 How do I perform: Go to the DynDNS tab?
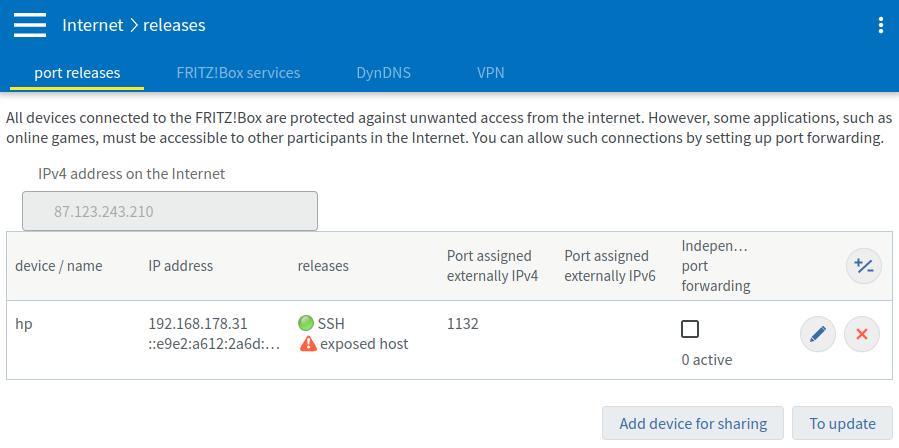point(383,73)
